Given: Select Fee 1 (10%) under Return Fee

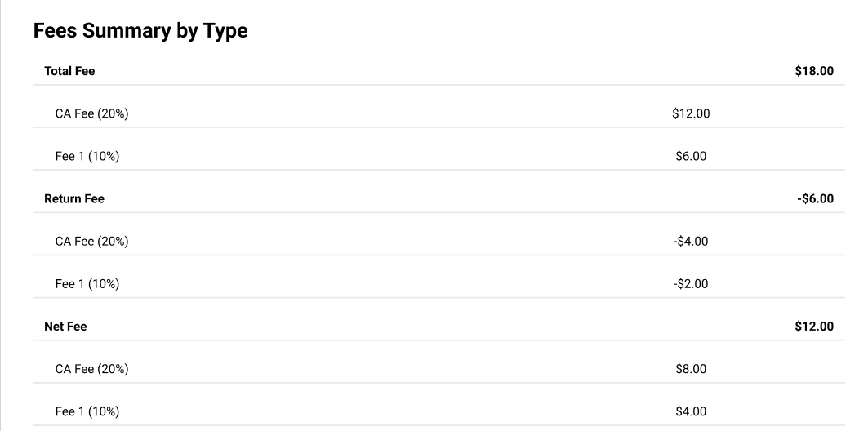Looking at the screenshot, I should pyautogui.click(x=87, y=284).
